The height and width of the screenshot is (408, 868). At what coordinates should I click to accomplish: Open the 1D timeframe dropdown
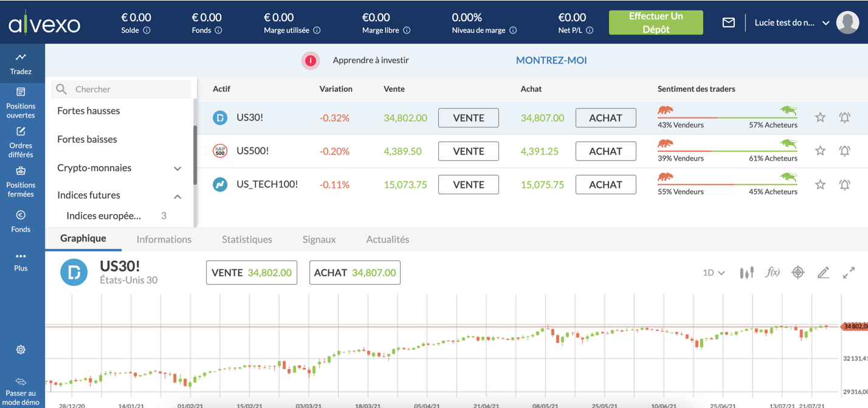coord(713,273)
